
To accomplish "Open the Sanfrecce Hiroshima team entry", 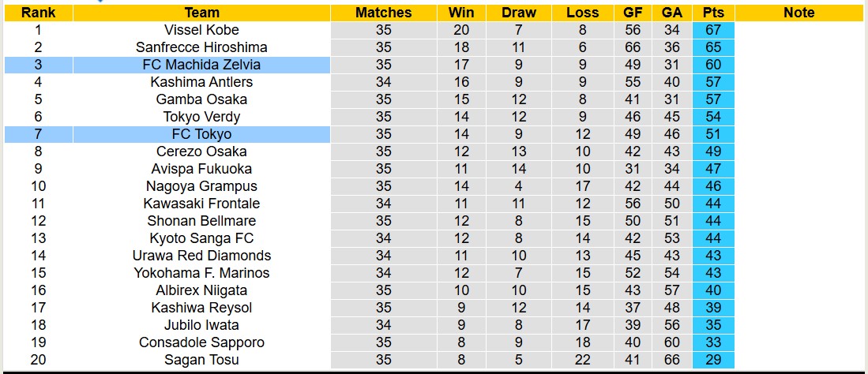I will coord(201,47).
